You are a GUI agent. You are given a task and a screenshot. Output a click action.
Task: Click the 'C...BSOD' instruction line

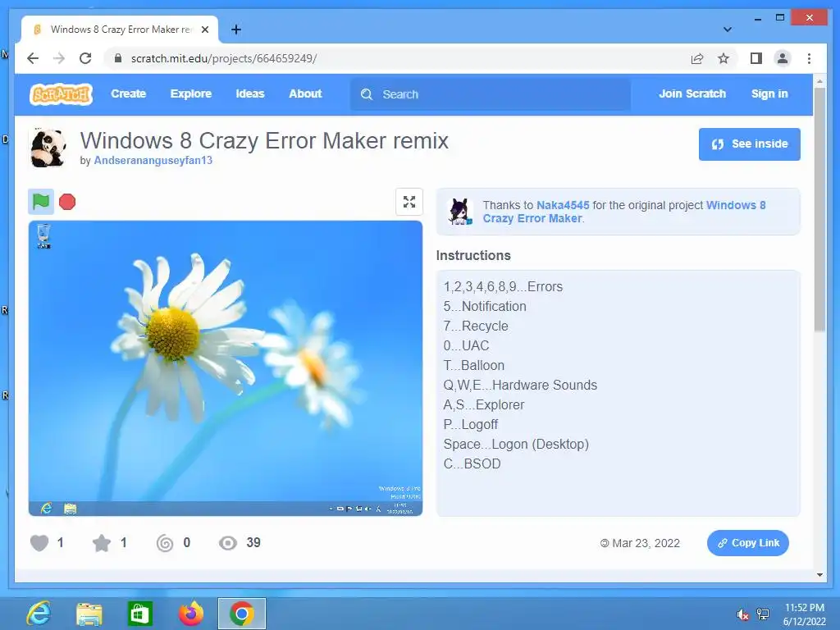[472, 464]
